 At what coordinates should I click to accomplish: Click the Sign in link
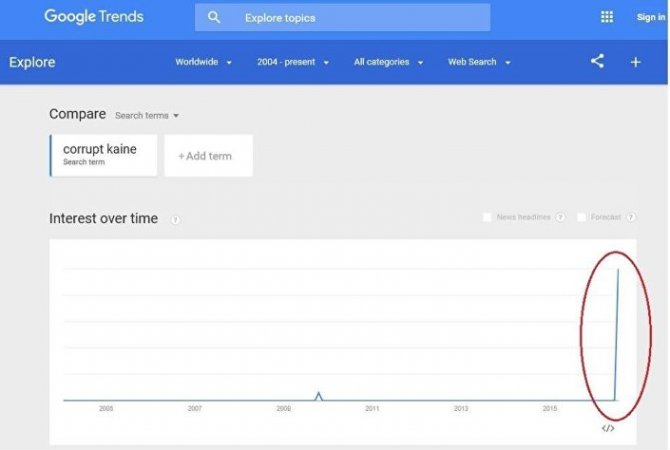pyautogui.click(x=651, y=17)
